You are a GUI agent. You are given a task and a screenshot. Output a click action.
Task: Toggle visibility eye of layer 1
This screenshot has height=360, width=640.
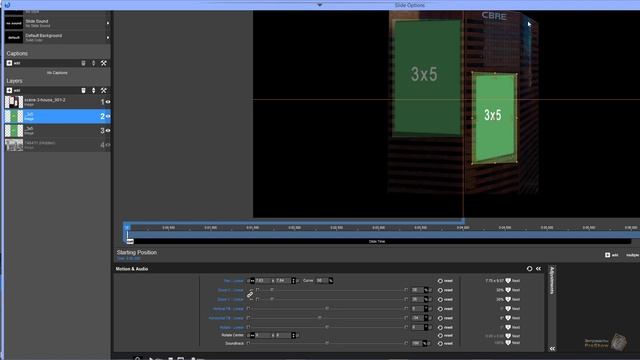[108, 102]
